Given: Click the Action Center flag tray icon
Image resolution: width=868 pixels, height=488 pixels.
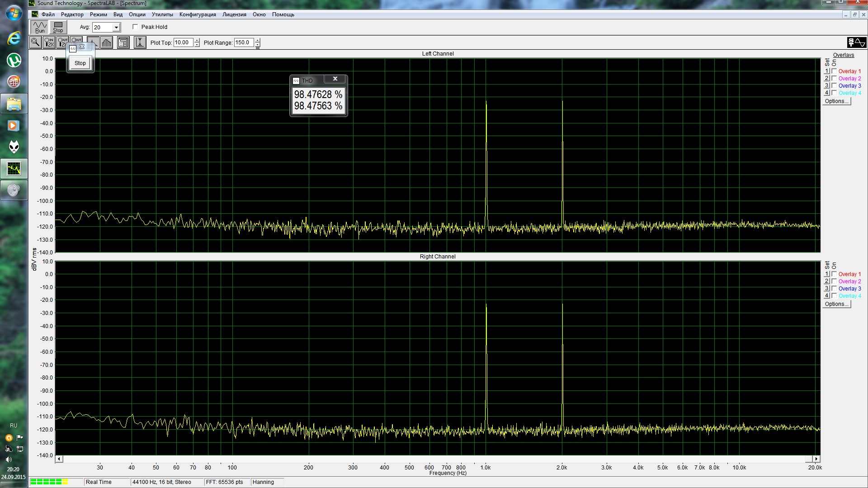Looking at the screenshot, I should 19,437.
